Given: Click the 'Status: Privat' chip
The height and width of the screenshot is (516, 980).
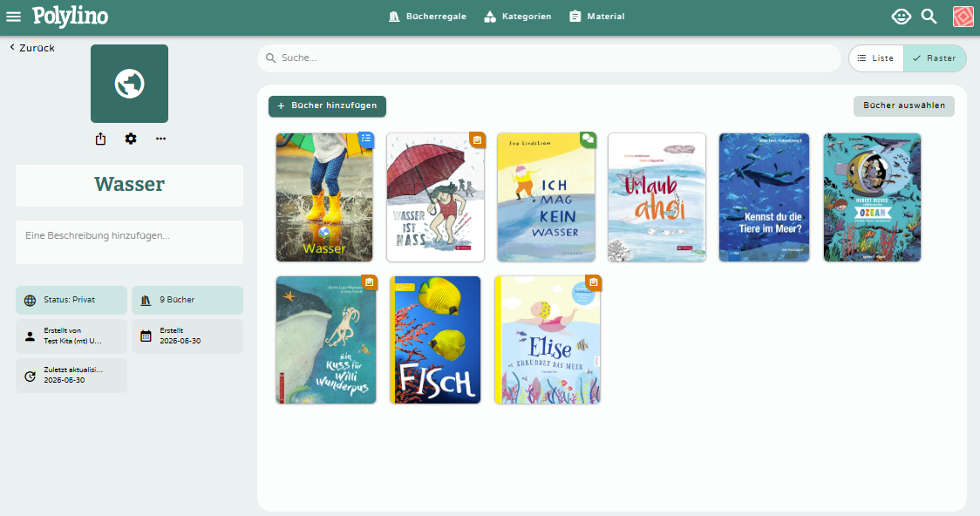Looking at the screenshot, I should tap(71, 300).
